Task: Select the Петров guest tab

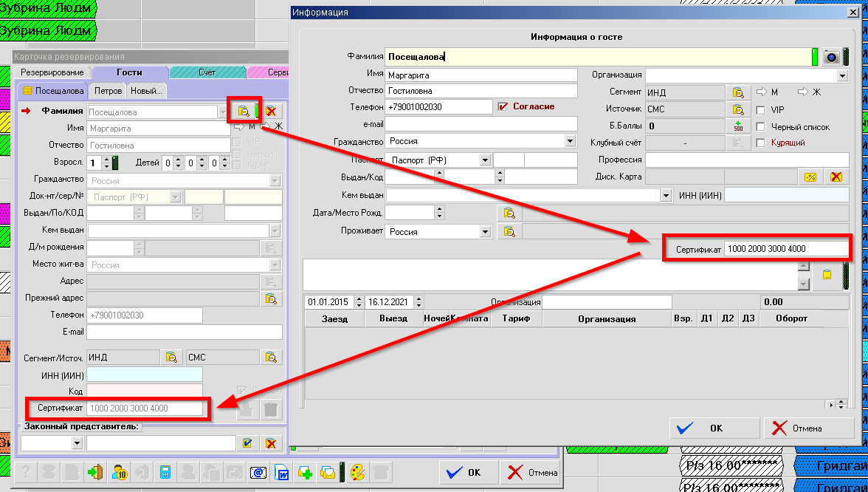Action: (107, 91)
